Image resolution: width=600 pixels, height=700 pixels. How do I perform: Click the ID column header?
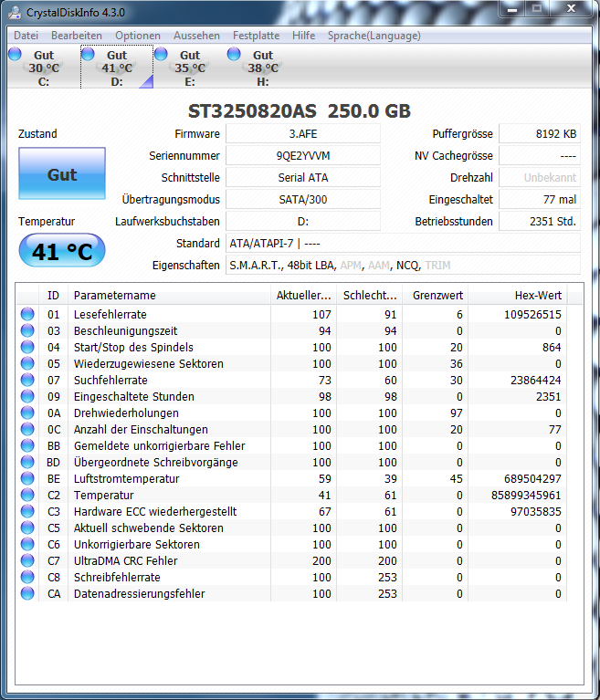[53, 296]
